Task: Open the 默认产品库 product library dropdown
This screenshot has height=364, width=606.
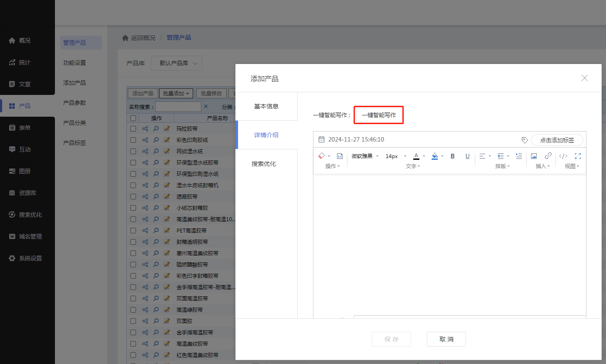Action: [177, 63]
